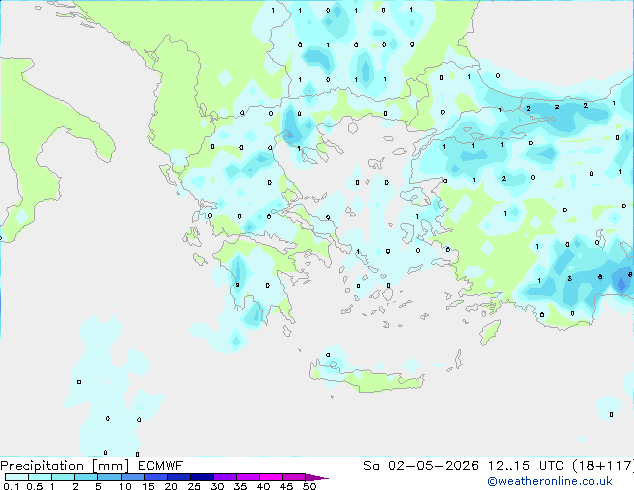Click the '[mm]' unit label
Viewport: 634px width, 490px height.
111,466
